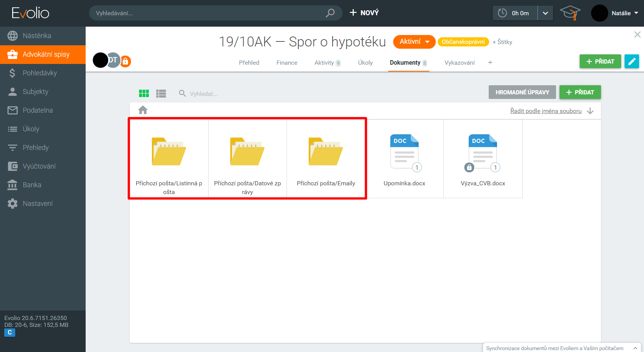Click the orange lock icon on case header
Screen dimensions: 644x352
point(125,61)
